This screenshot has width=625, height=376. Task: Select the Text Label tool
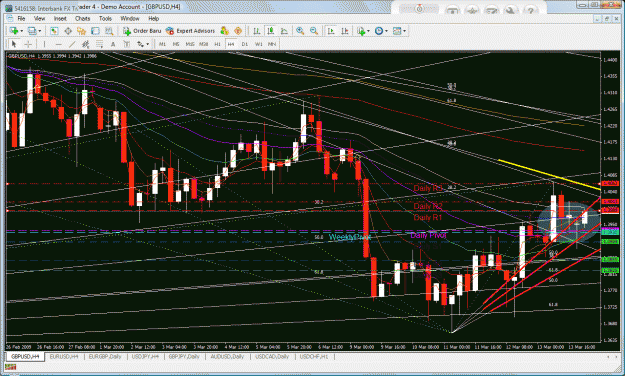127,44
